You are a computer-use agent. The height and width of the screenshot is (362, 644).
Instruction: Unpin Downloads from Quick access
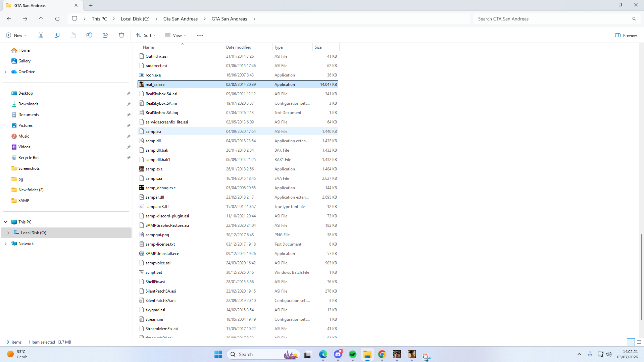(x=129, y=104)
